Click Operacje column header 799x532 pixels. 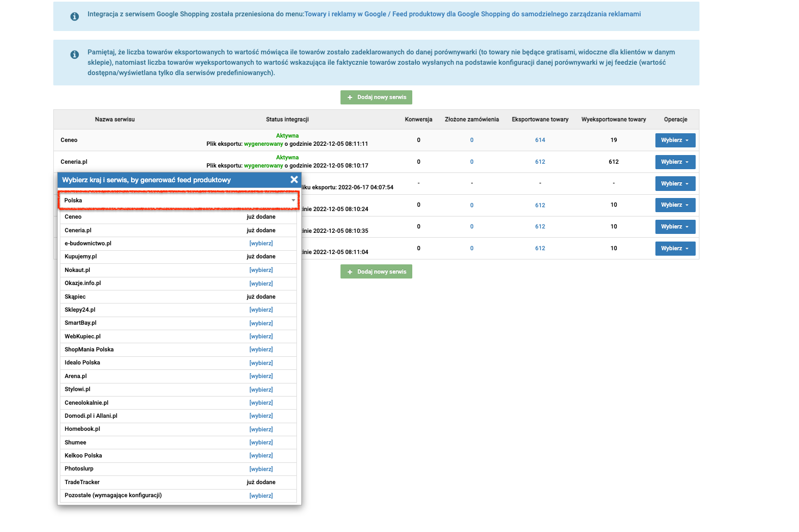pyautogui.click(x=676, y=119)
